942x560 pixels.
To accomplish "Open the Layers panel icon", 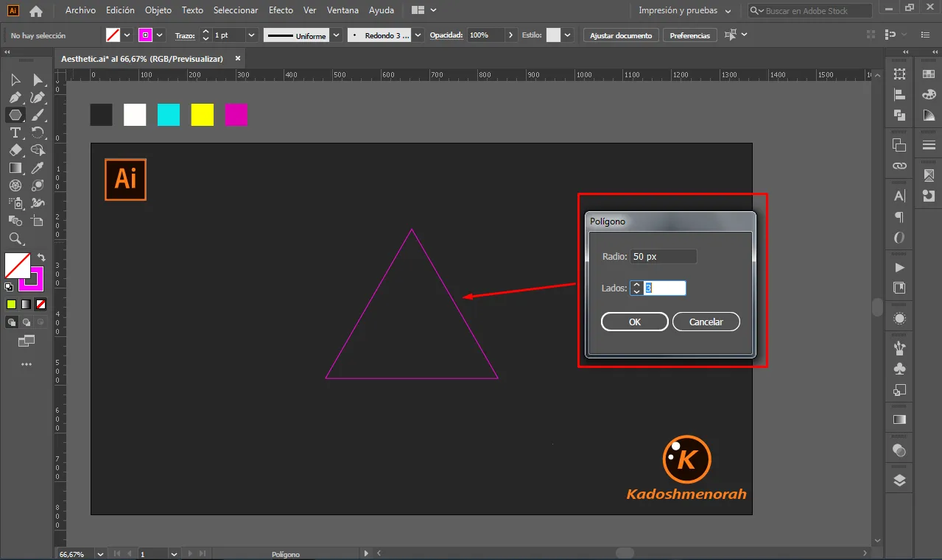I will pyautogui.click(x=899, y=481).
